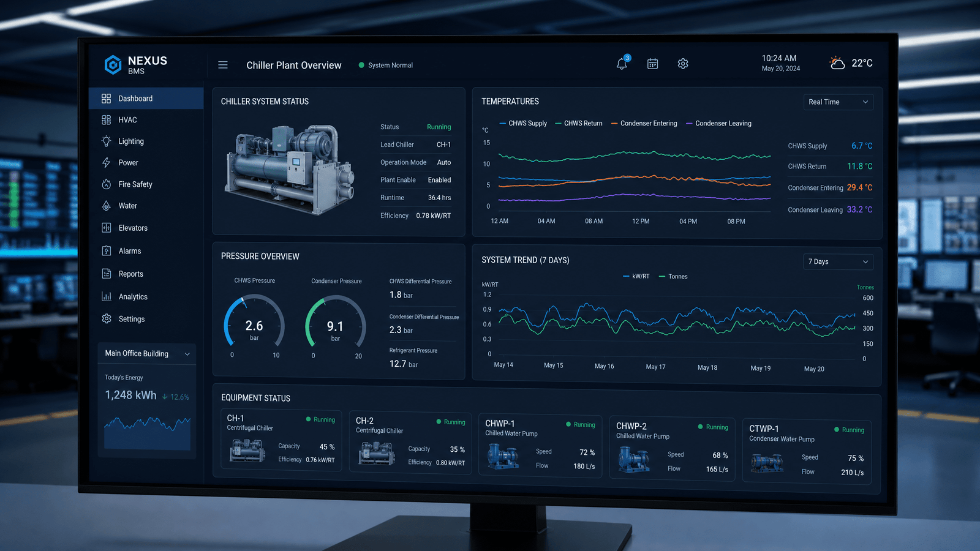Open the Elevators sidebar icon
This screenshot has width=980, height=551.
(107, 228)
